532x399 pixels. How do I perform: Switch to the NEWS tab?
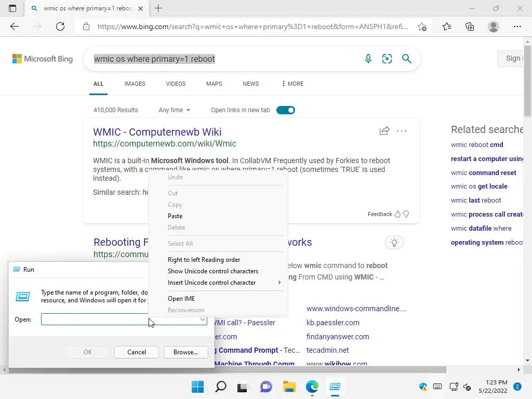tap(251, 84)
